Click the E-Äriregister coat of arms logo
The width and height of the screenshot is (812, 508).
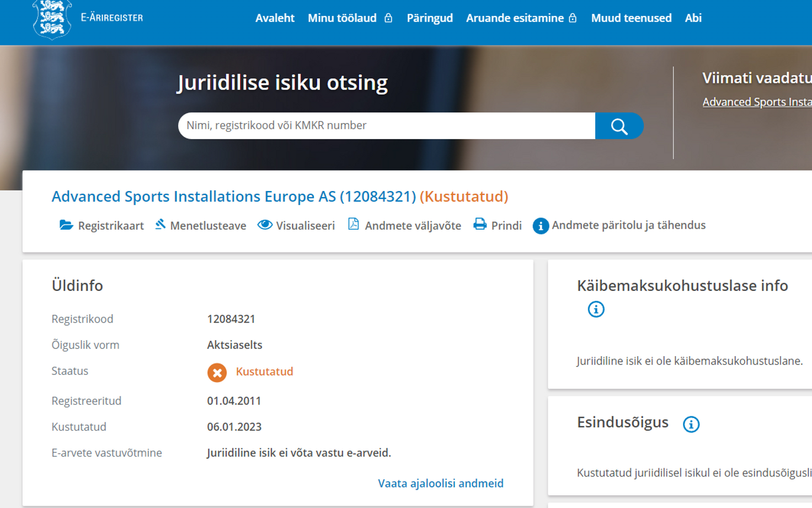point(52,19)
